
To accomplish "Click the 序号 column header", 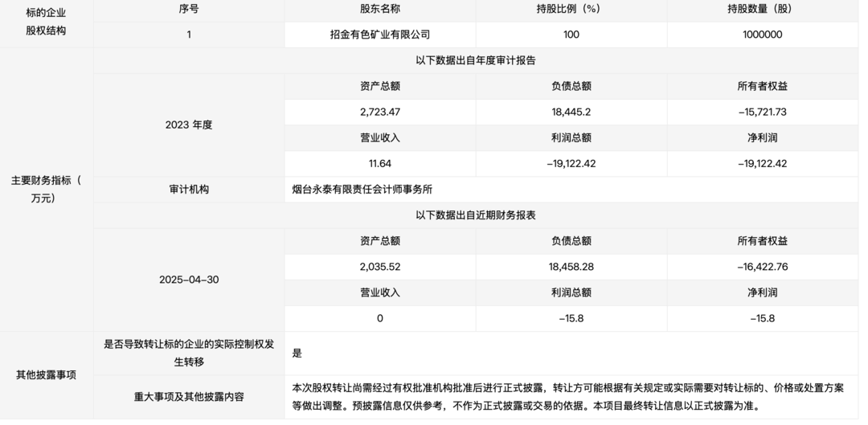I will coord(189,9).
